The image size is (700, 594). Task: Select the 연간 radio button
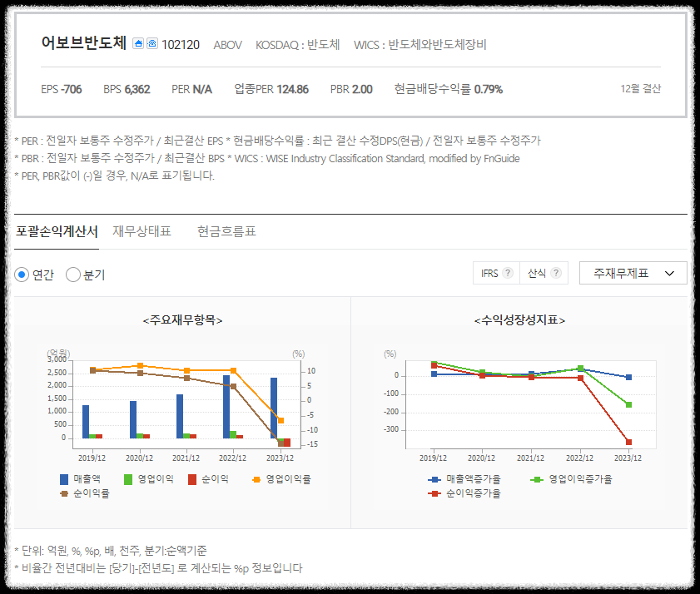[x=22, y=275]
